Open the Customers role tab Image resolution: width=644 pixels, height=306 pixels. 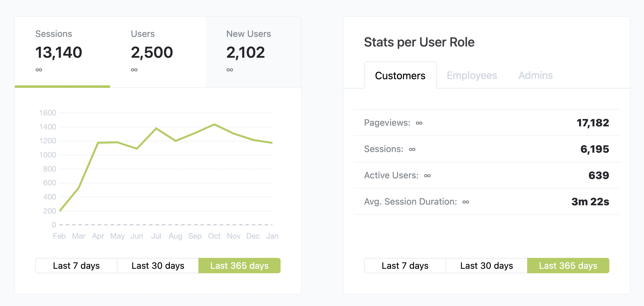(x=400, y=76)
